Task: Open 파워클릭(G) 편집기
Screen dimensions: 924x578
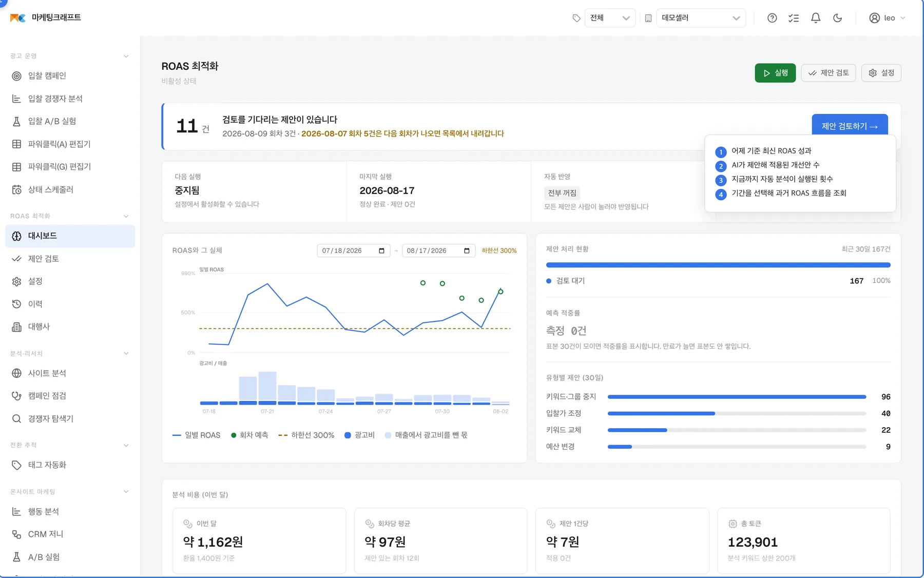Action: [70, 167]
